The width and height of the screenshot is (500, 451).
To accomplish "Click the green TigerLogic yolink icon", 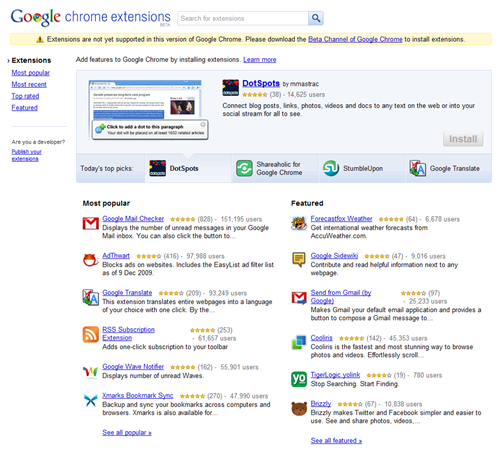I will [x=299, y=379].
